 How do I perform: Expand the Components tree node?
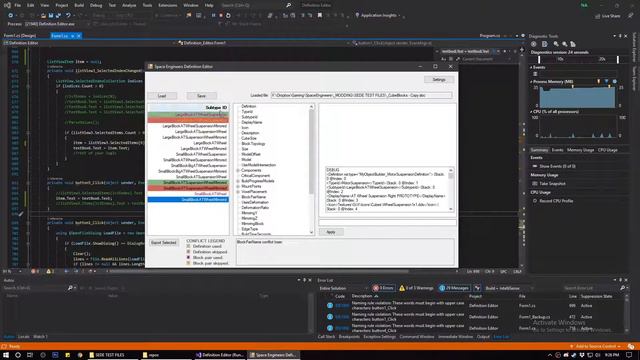pyautogui.click(x=238, y=170)
